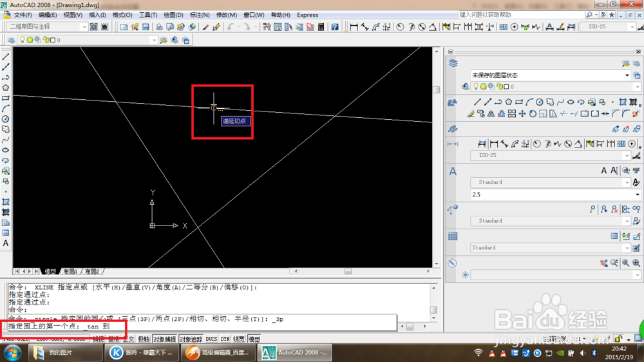
Task: Toggle lineweight display (线宽) in status bar
Action: pyautogui.click(x=239, y=339)
